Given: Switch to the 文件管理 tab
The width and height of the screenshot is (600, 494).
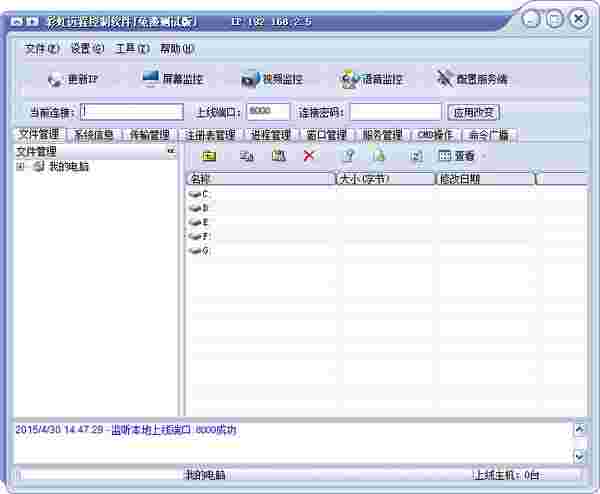Looking at the screenshot, I should point(40,134).
